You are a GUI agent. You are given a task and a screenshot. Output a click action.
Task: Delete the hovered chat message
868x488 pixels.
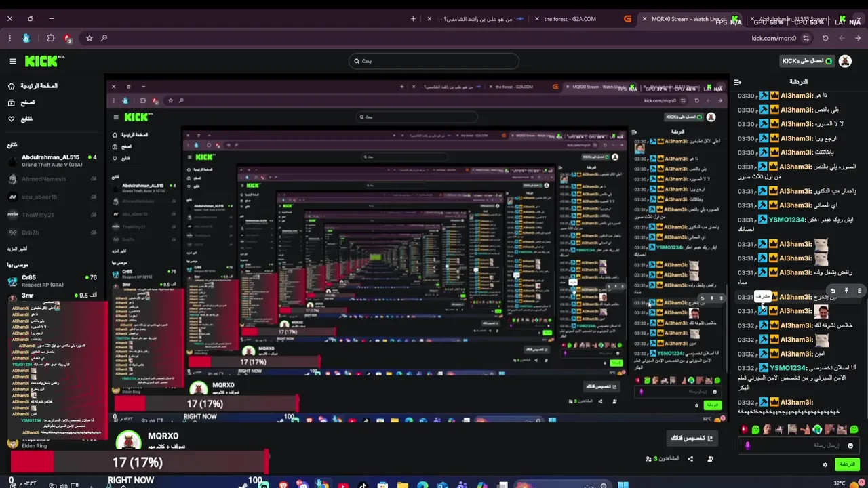coord(859,291)
